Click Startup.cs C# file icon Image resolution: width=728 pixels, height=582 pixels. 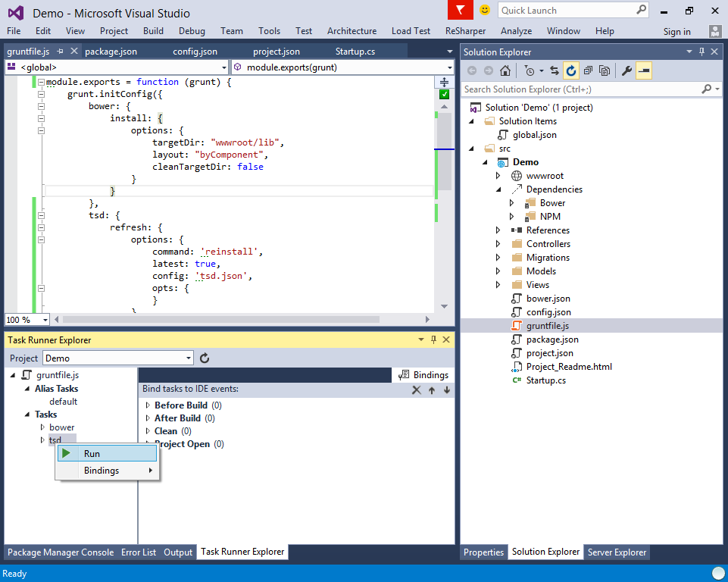pos(517,380)
